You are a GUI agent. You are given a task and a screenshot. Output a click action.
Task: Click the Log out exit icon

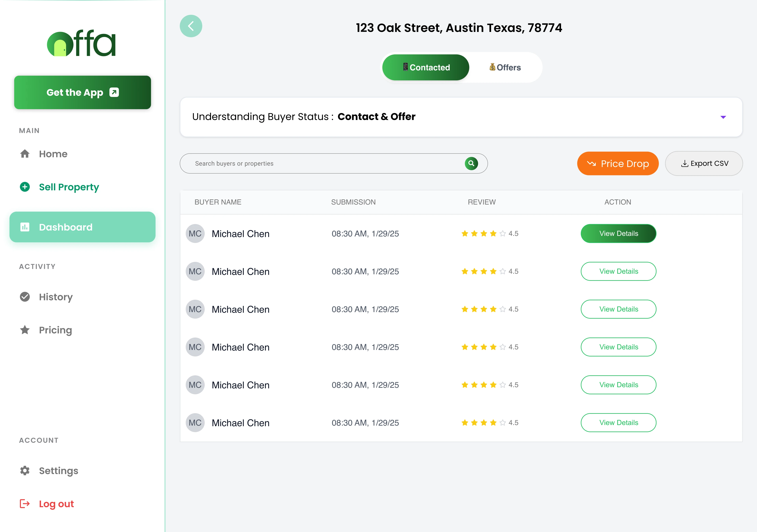[x=25, y=504]
